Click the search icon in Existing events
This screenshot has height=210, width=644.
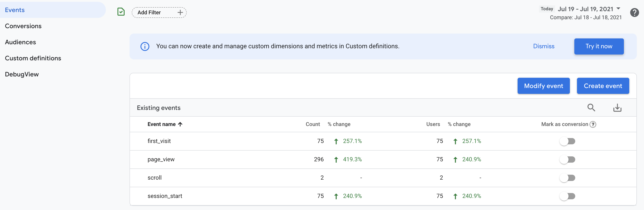tap(591, 107)
